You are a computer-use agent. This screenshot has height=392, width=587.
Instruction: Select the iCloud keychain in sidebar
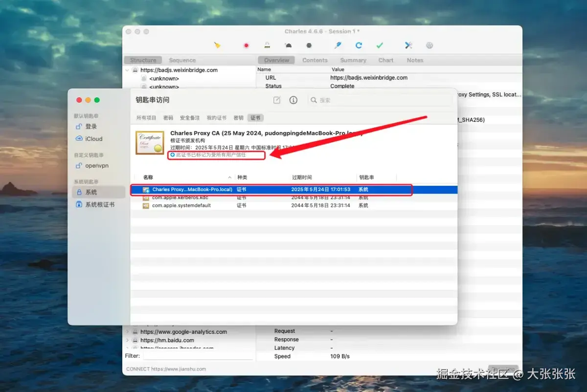(89, 139)
